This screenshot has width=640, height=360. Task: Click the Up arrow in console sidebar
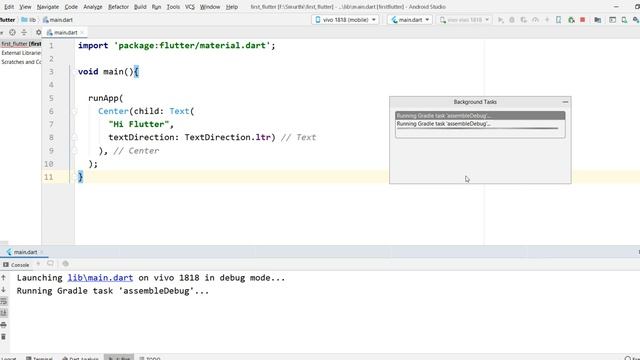4,278
